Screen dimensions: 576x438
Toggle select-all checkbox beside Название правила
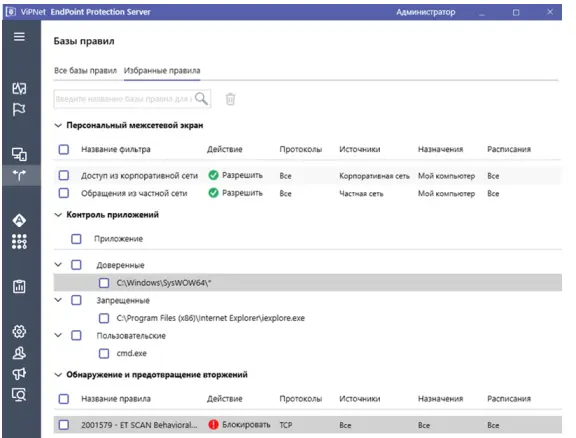(x=64, y=399)
